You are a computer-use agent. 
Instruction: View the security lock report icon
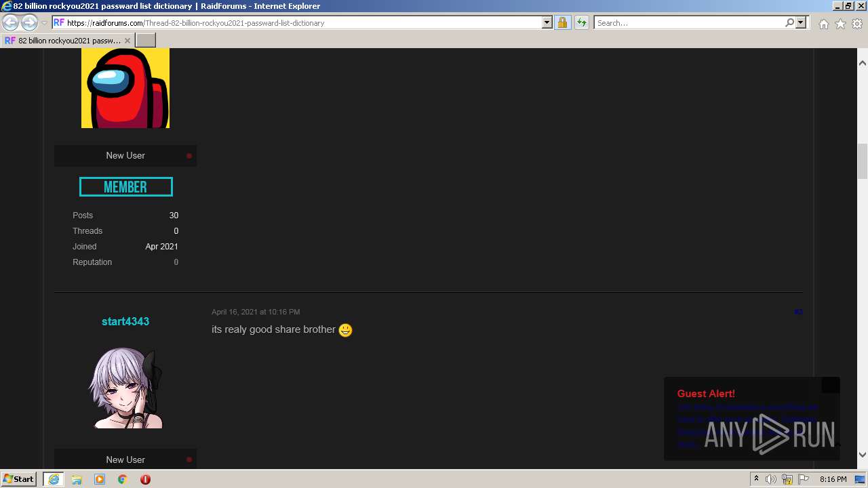(562, 23)
